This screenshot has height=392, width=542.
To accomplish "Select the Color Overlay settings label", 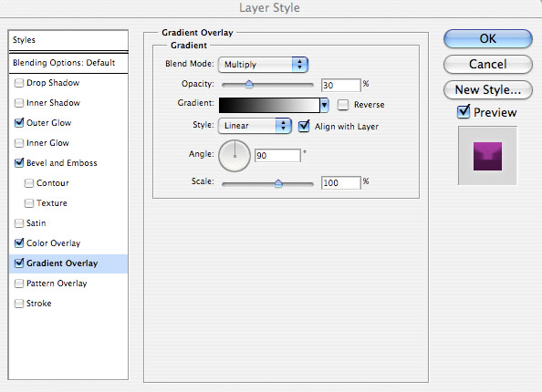I will 53,243.
